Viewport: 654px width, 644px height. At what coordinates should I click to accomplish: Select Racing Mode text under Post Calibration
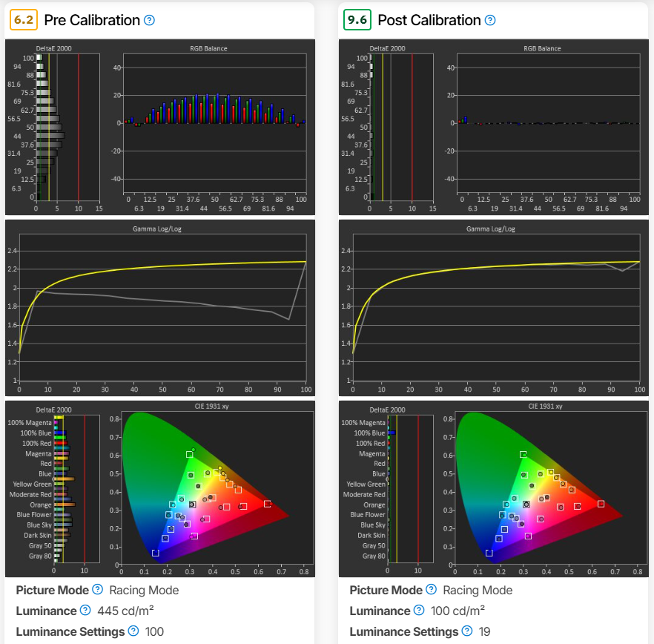click(478, 590)
